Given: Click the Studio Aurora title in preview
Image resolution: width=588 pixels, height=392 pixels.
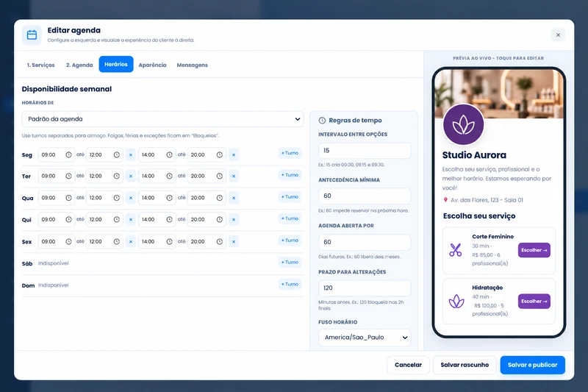Looking at the screenshot, I should (x=474, y=155).
